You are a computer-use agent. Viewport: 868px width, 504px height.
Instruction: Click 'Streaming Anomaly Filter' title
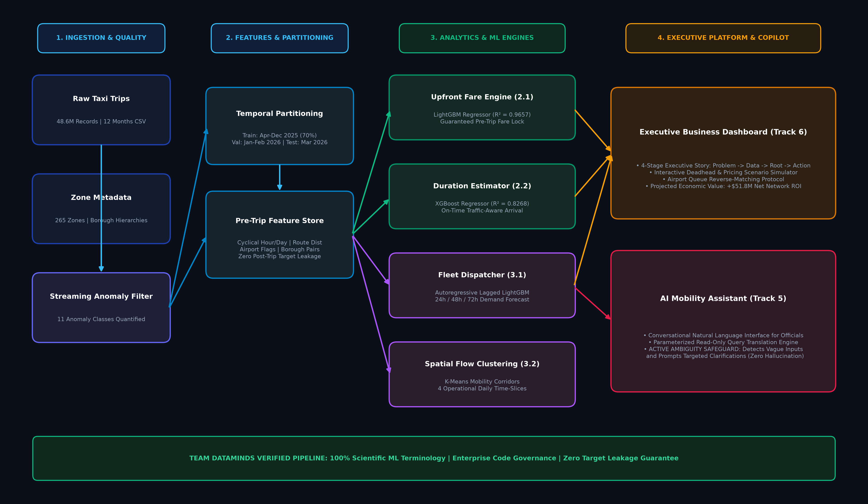101,296
